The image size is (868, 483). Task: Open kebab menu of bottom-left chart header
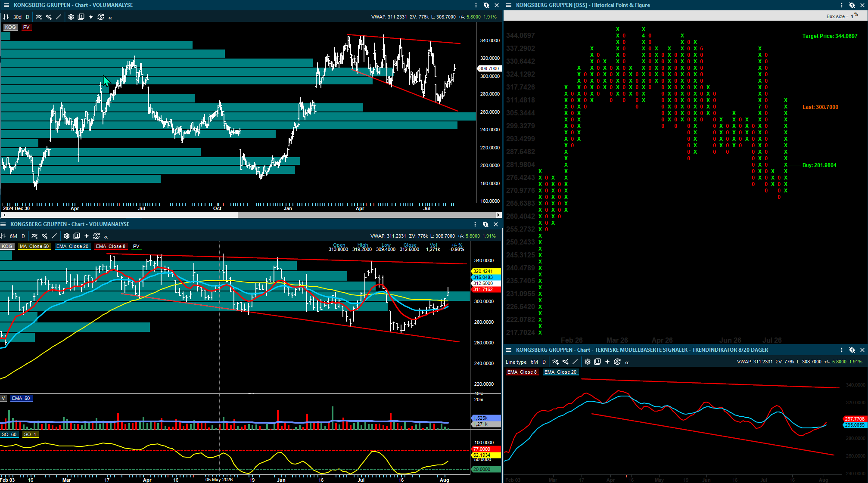pyautogui.click(x=475, y=224)
